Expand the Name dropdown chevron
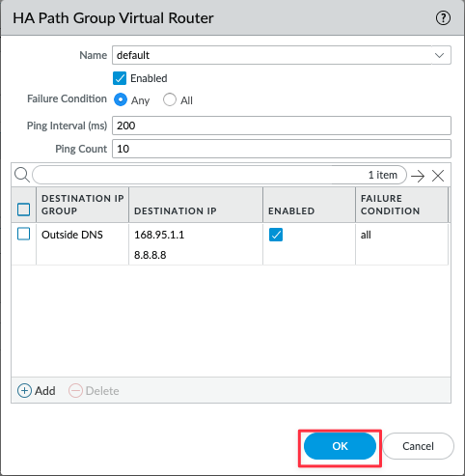Screen dimensions: 465x476 pos(439,55)
